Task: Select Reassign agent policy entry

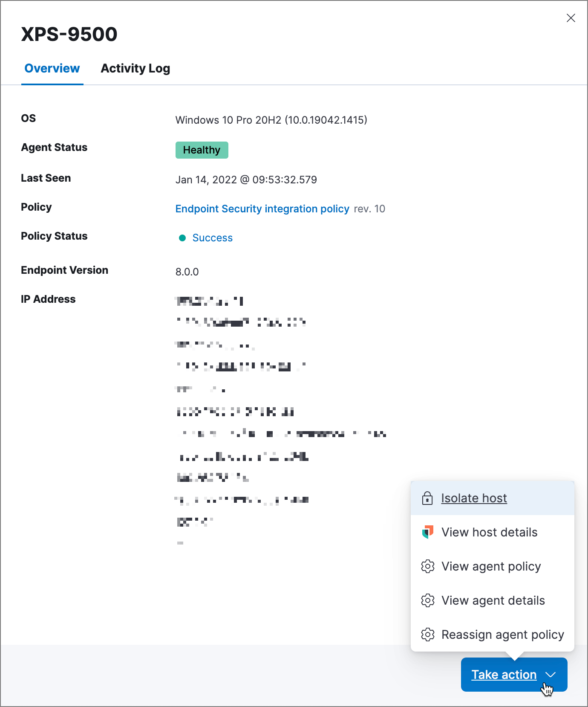Action: pyautogui.click(x=502, y=635)
